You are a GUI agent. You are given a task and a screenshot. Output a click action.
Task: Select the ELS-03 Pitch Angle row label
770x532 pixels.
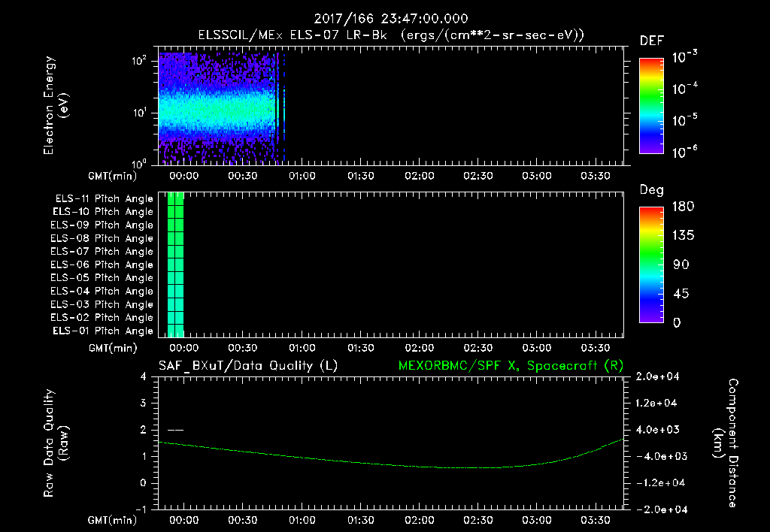click(x=102, y=305)
